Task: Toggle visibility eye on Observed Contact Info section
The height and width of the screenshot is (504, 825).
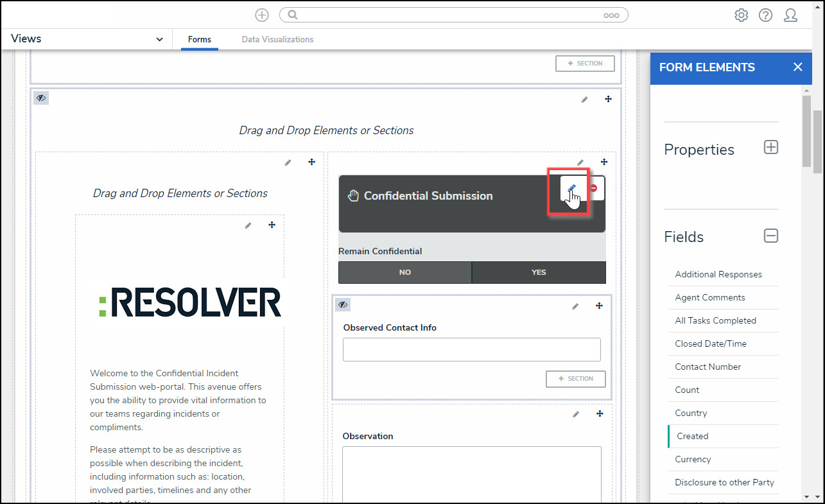Action: point(343,305)
